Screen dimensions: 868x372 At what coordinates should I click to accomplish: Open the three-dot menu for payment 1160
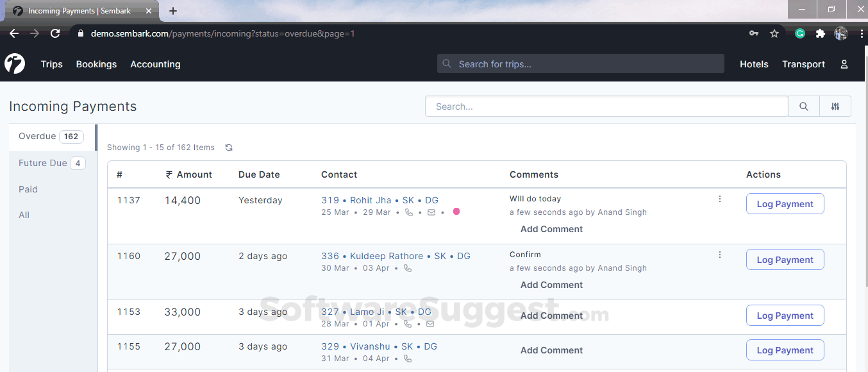point(719,255)
